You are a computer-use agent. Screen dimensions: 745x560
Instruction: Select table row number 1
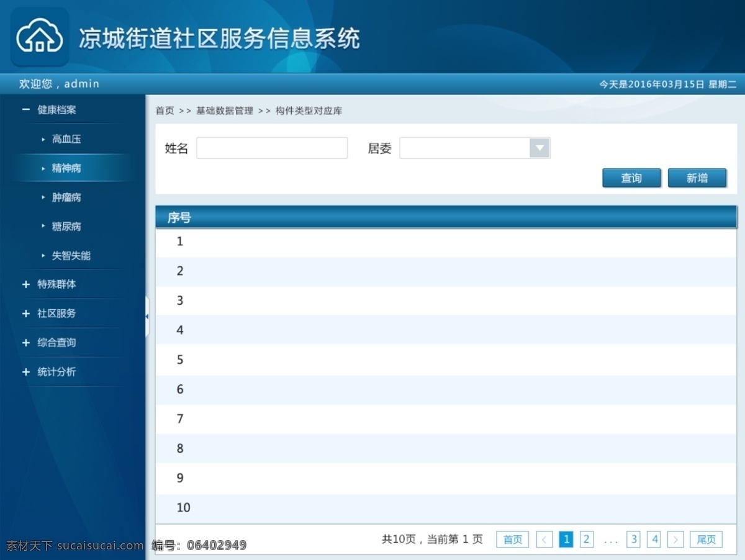pos(446,242)
